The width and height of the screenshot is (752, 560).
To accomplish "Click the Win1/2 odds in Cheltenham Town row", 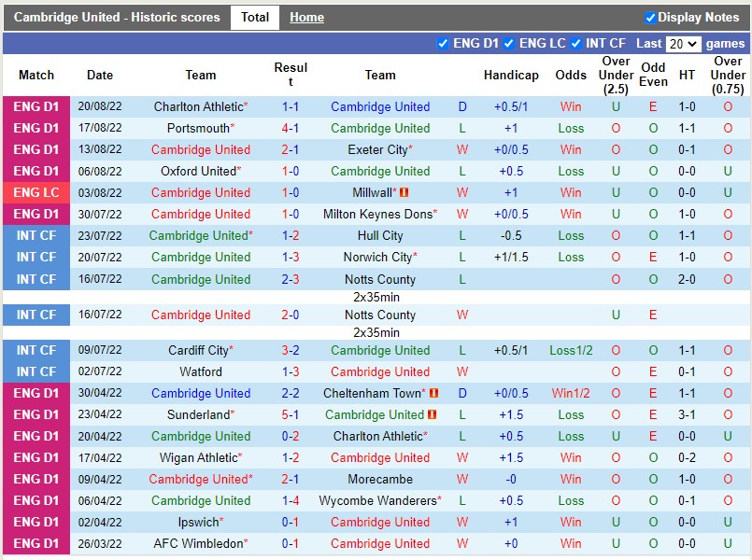I will coord(571,393).
